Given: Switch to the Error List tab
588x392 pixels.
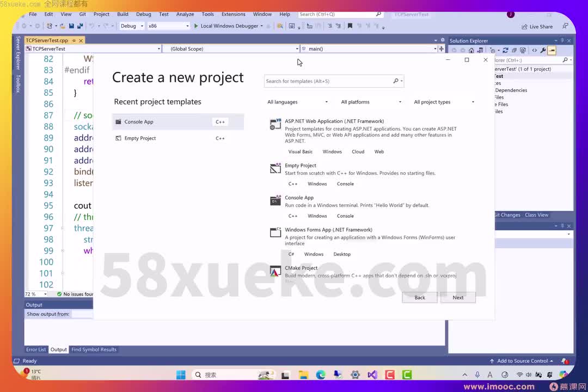Looking at the screenshot, I should 36,349.
